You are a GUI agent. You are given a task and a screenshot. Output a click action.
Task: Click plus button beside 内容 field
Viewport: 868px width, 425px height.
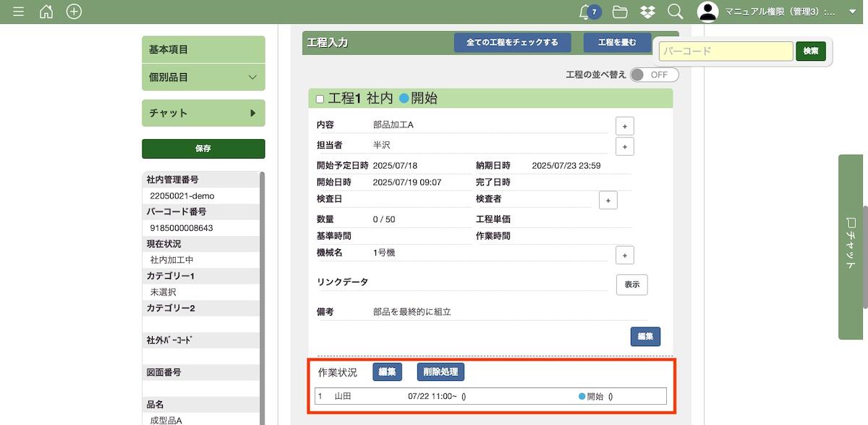(624, 125)
